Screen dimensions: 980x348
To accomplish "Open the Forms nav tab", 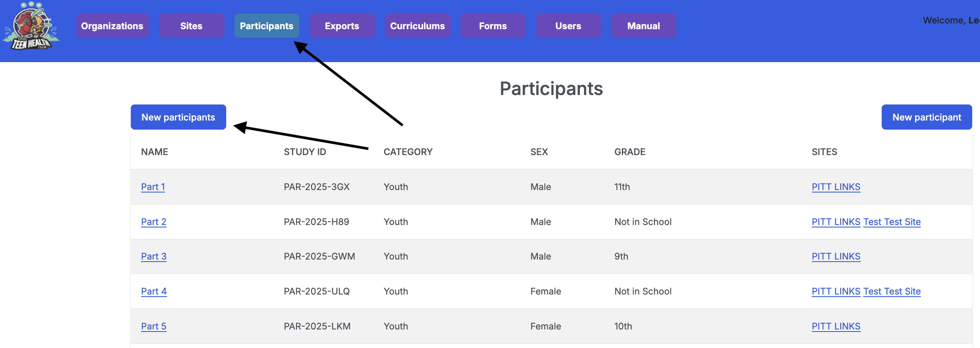I will pyautogui.click(x=493, y=26).
